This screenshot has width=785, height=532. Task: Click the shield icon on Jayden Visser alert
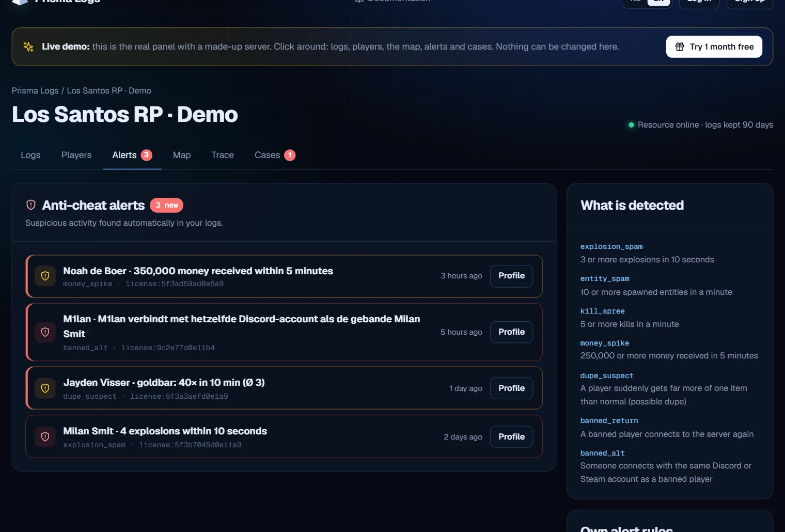[x=45, y=388]
